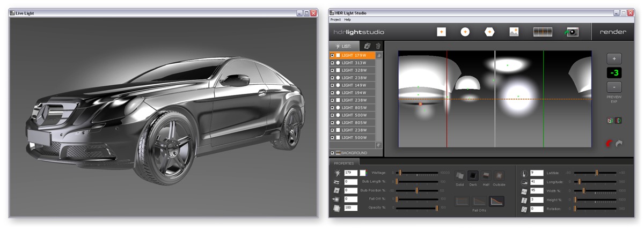Add an image-based light from the toolbar

click(x=514, y=32)
